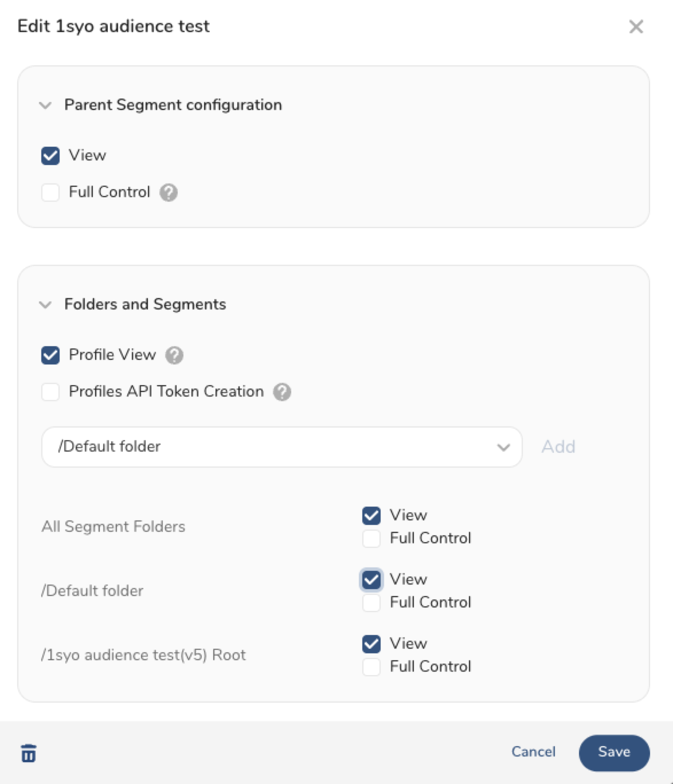Viewport: 673px width, 784px height.
Task: Close the Edit 1syo audience test dialog
Action: click(636, 26)
